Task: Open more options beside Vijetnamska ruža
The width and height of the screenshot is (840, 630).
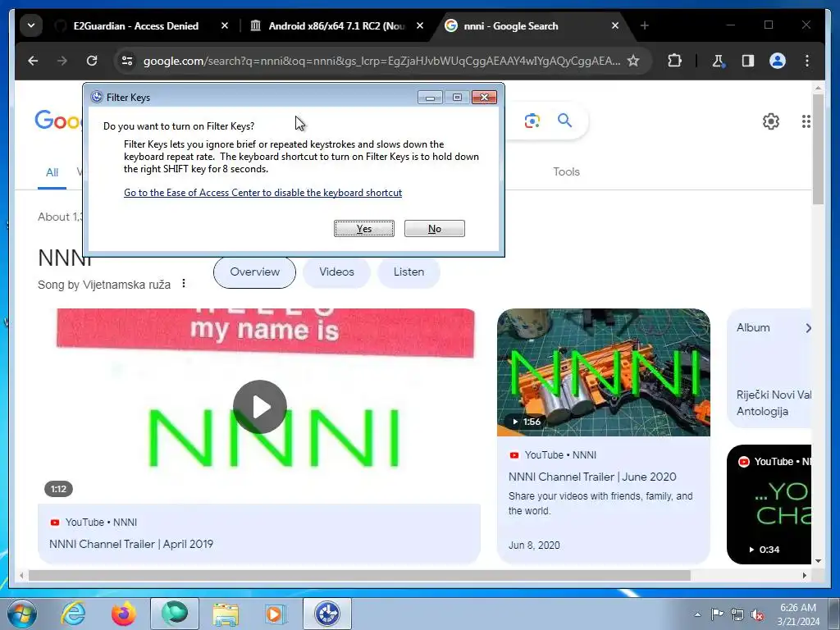Action: tap(184, 283)
